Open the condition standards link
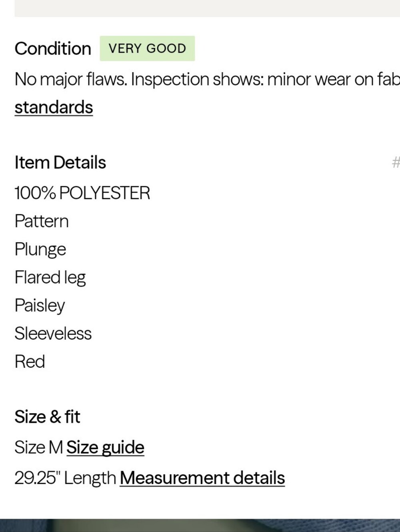The image size is (400, 532). (54, 108)
